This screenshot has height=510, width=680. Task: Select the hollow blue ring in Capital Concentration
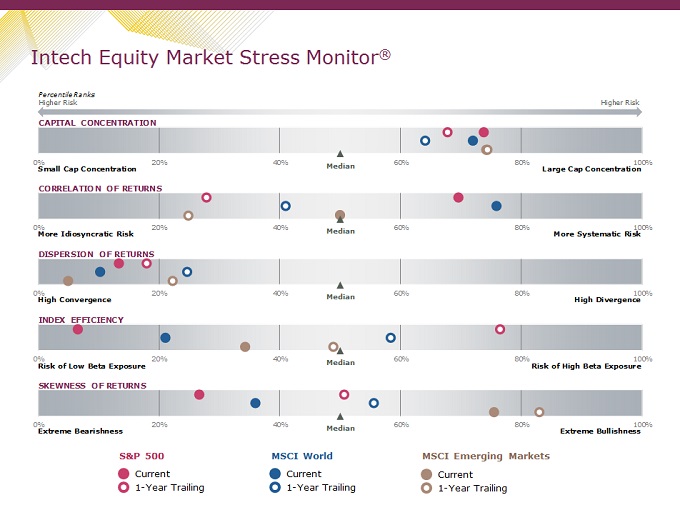click(x=425, y=141)
